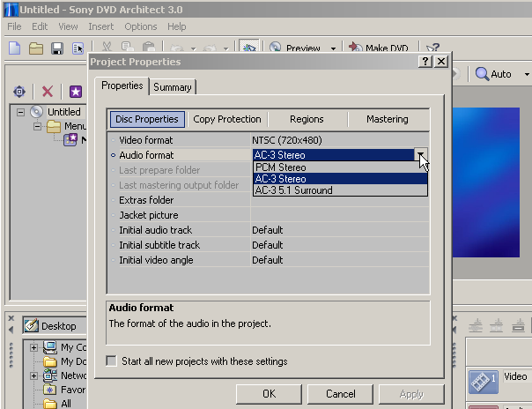Expand the Network tree node
The width and height of the screenshot is (532, 409).
(x=33, y=376)
